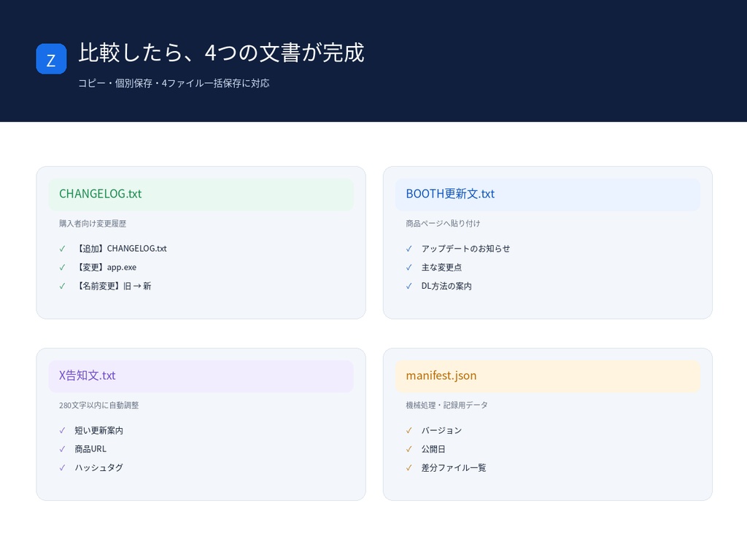
Task: Click the text 機械処理・記録用データ
Action: click(x=447, y=405)
